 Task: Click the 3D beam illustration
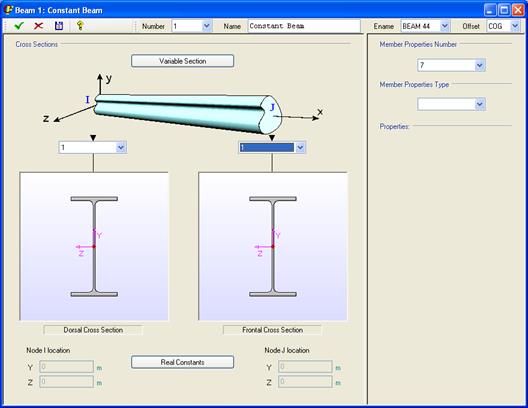pyautogui.click(x=188, y=113)
